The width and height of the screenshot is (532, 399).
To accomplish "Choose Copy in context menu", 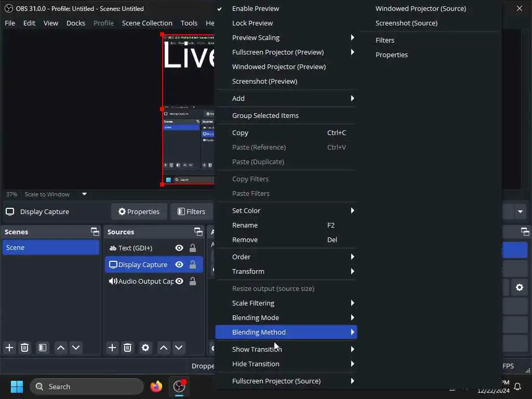I will coord(286,132).
